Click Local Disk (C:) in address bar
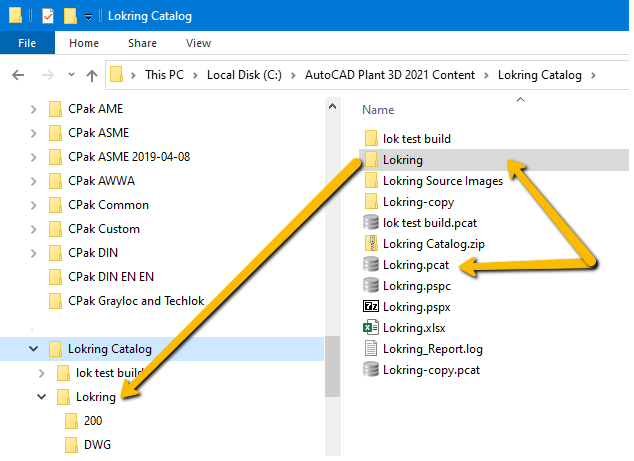The image size is (634, 461). pos(244,75)
